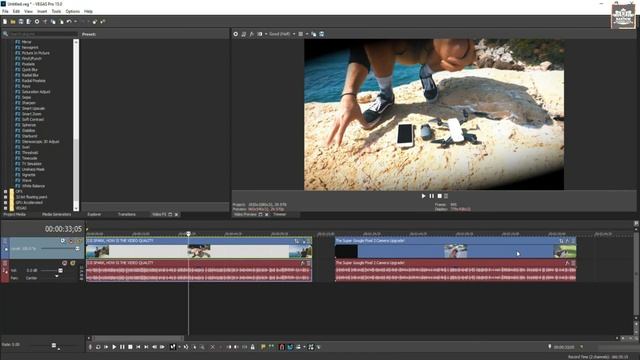Select the Picture In Picture effect
The width and height of the screenshot is (640, 360).
[x=36, y=53]
